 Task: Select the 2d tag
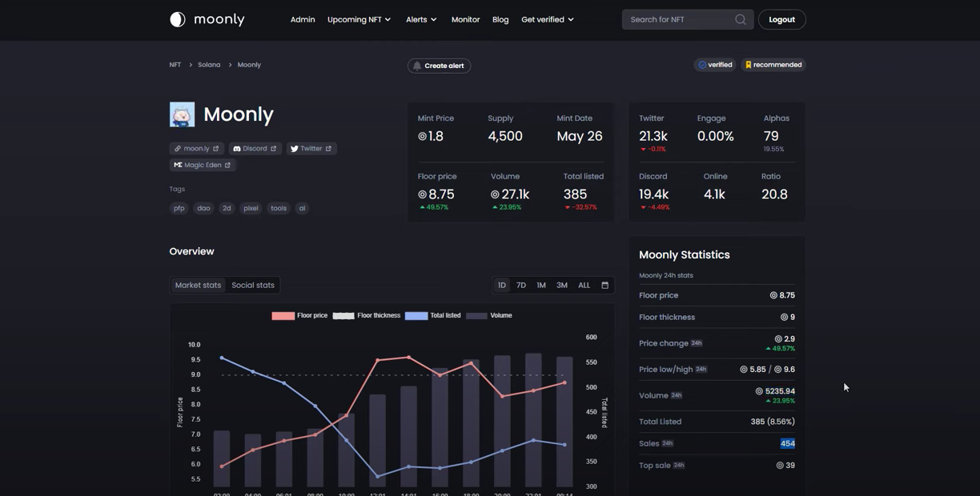(x=227, y=208)
